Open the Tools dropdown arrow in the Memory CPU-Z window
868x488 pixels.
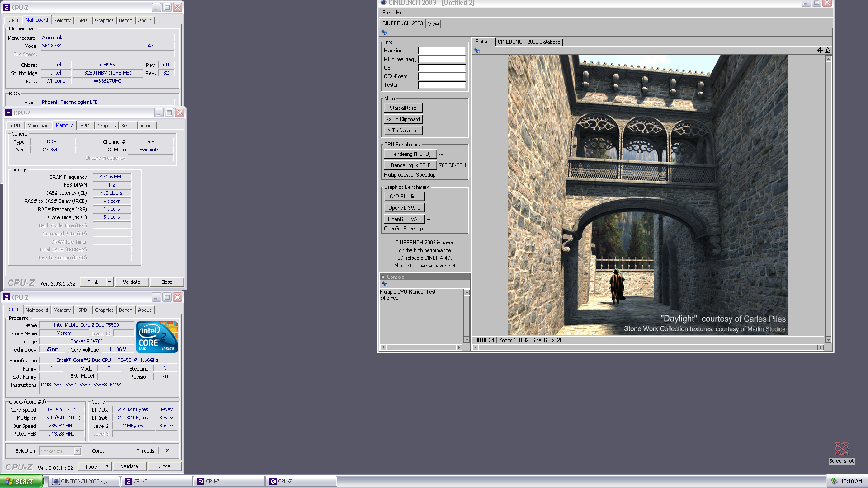pyautogui.click(x=109, y=282)
